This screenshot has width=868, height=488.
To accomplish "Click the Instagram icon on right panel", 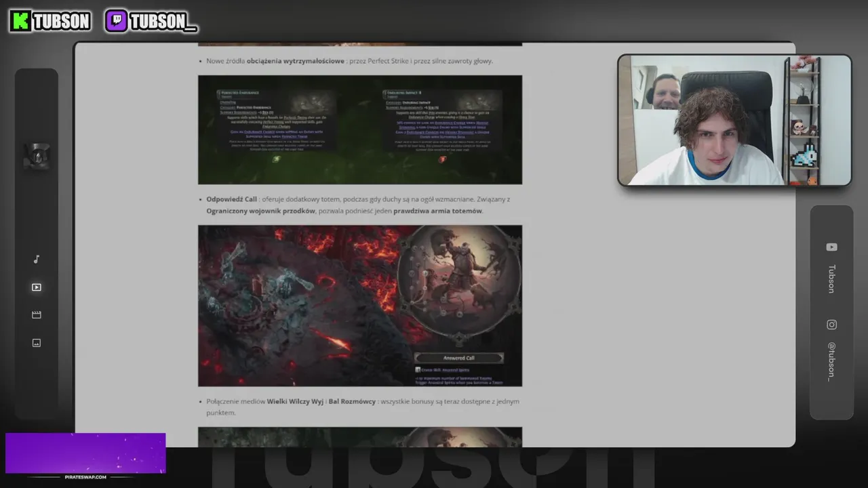I will coord(831,325).
